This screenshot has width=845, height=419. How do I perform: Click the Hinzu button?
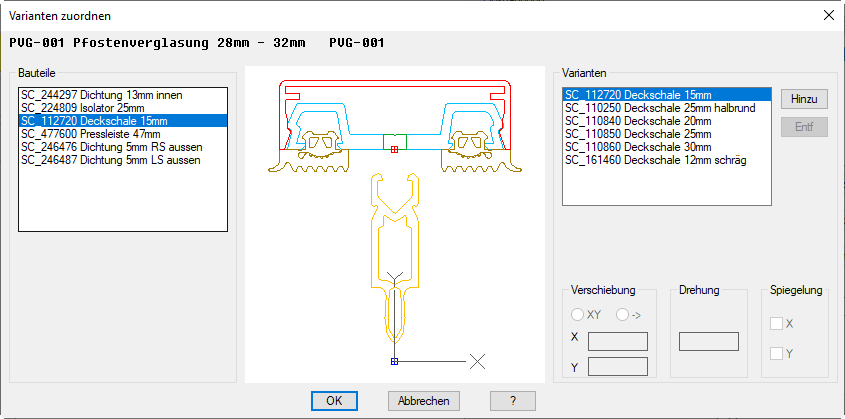(804, 99)
